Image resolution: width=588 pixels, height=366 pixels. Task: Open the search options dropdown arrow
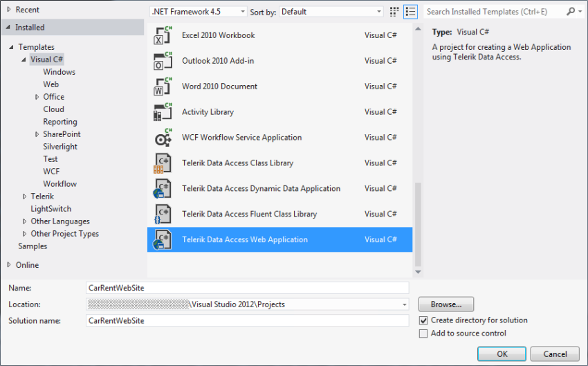pos(580,12)
